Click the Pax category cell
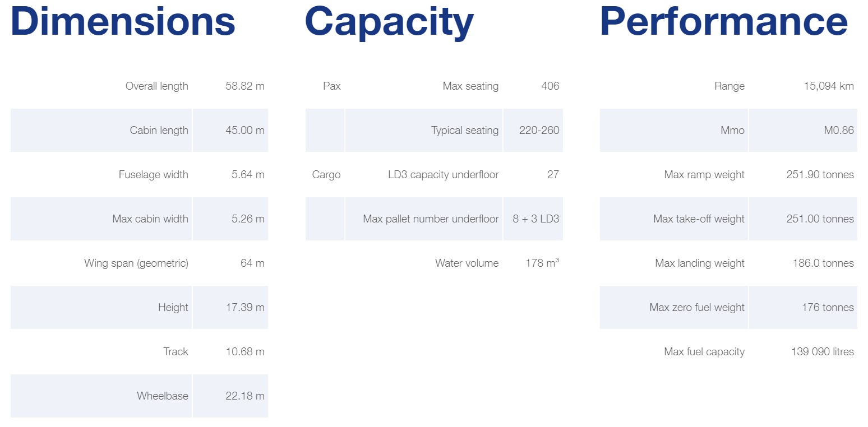The height and width of the screenshot is (427, 868). 332,86
